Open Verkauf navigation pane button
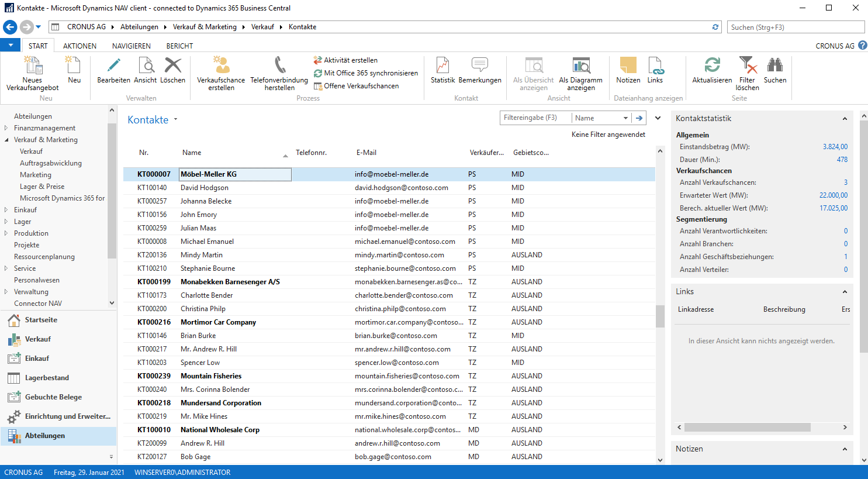868x479 pixels. (58, 339)
